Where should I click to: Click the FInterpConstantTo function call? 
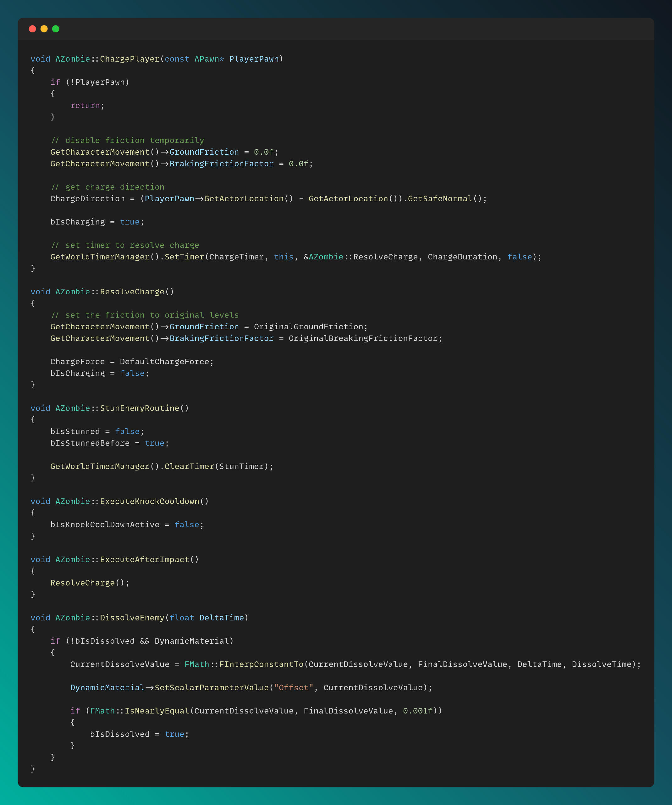pos(261,664)
